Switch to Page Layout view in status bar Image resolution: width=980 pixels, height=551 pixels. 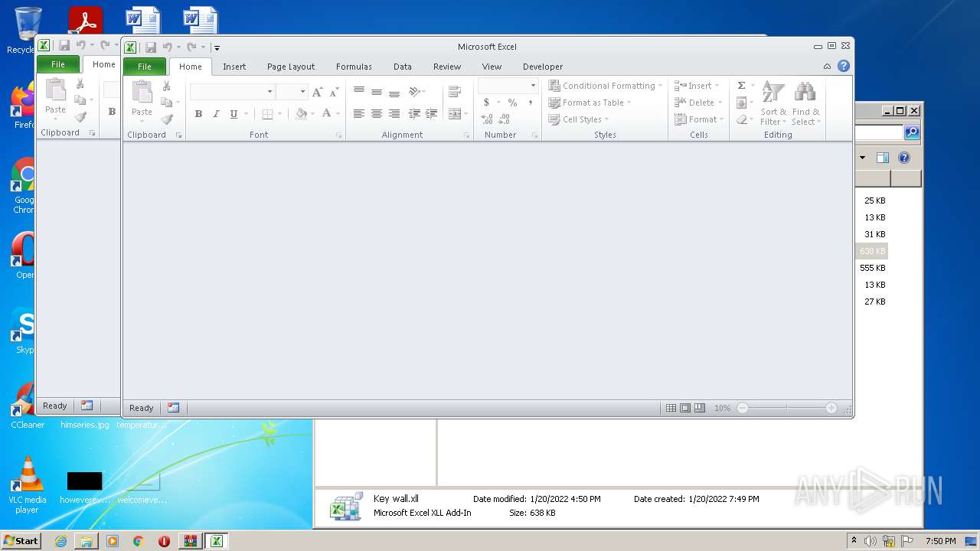[685, 409]
